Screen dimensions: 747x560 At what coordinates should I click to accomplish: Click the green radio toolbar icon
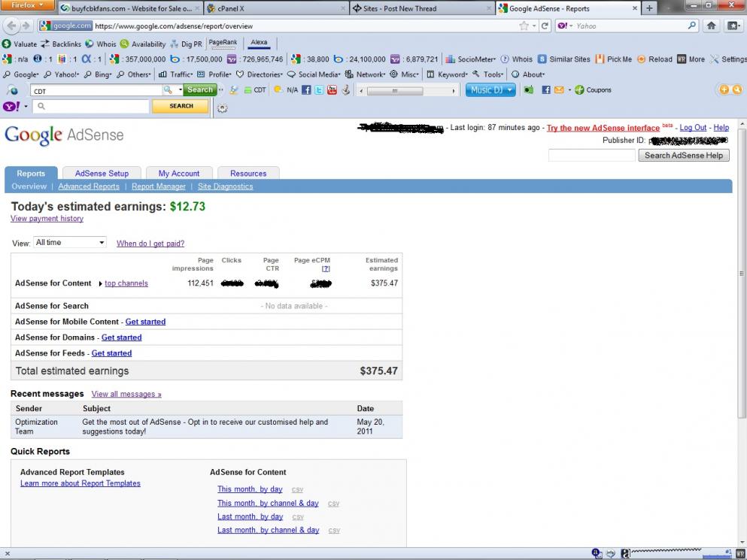pyautogui.click(x=529, y=89)
